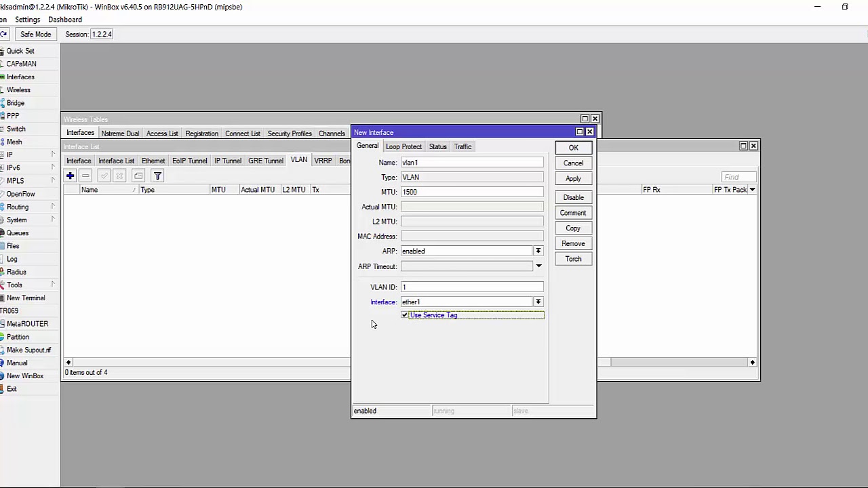Switch to the Traffic tab
Viewport: 868px width, 488px height.
[462, 146]
